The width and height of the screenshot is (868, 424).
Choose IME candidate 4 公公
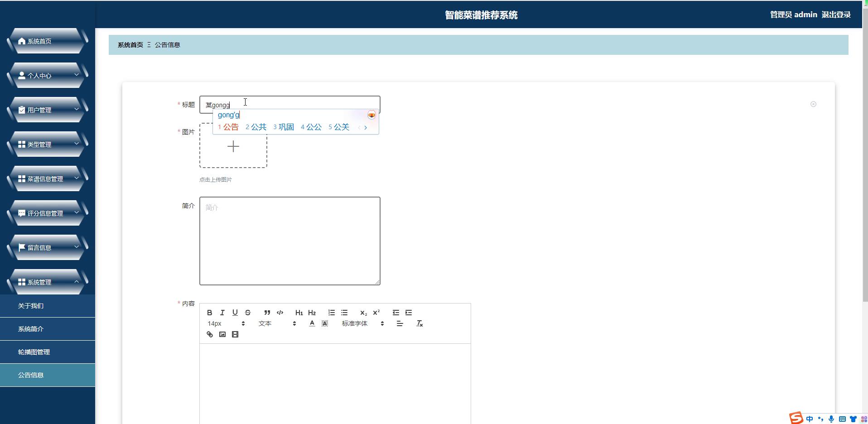[311, 127]
